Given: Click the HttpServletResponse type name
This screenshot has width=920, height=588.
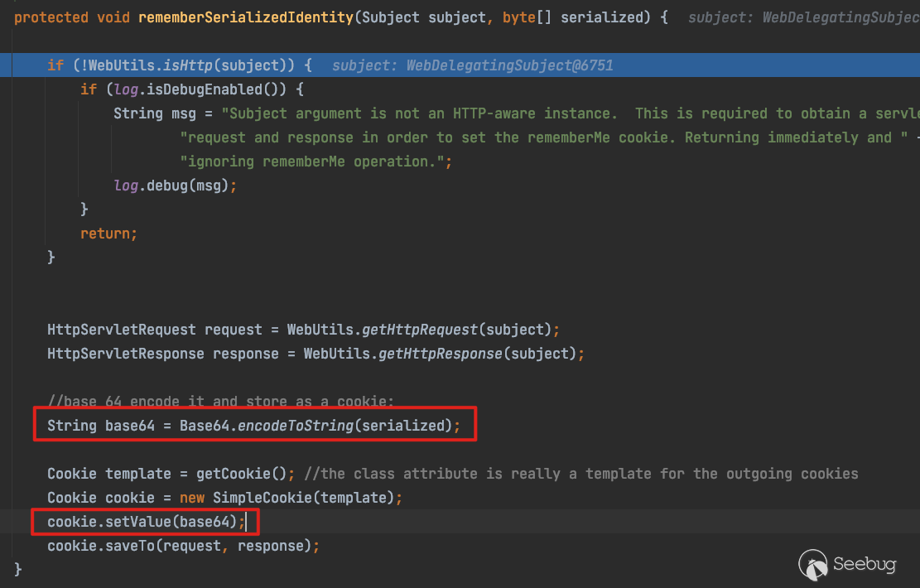Looking at the screenshot, I should tap(125, 354).
